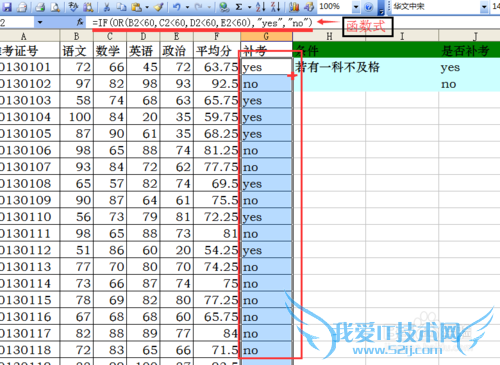This screenshot has height=365, width=500.
Task: Open the AutoSum functions dropdown arrow
Action: (x=249, y=7)
